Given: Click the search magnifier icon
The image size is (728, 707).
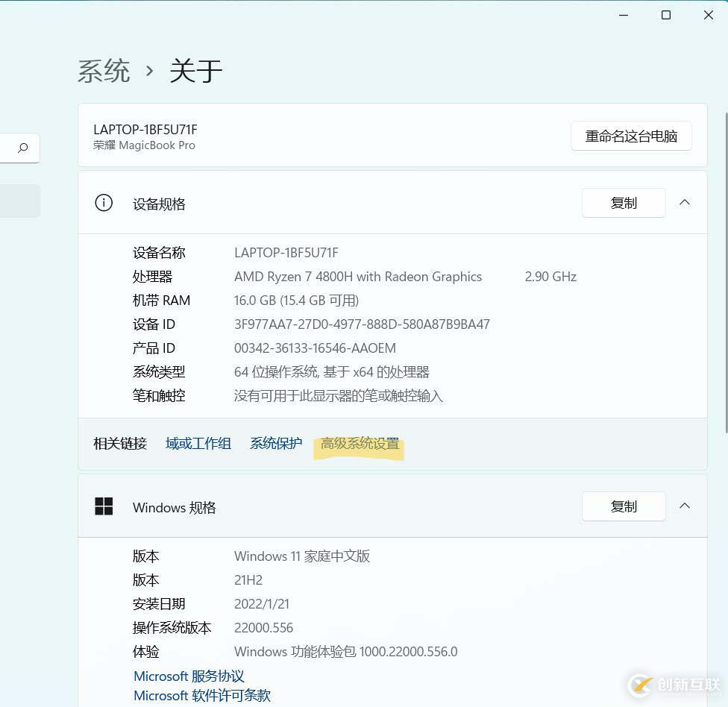Looking at the screenshot, I should [x=22, y=148].
